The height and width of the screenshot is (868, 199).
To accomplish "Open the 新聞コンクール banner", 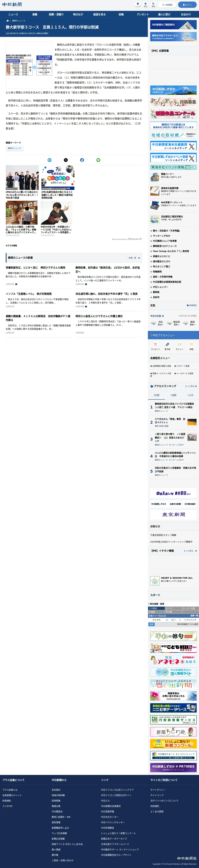I will tap(173, 744).
